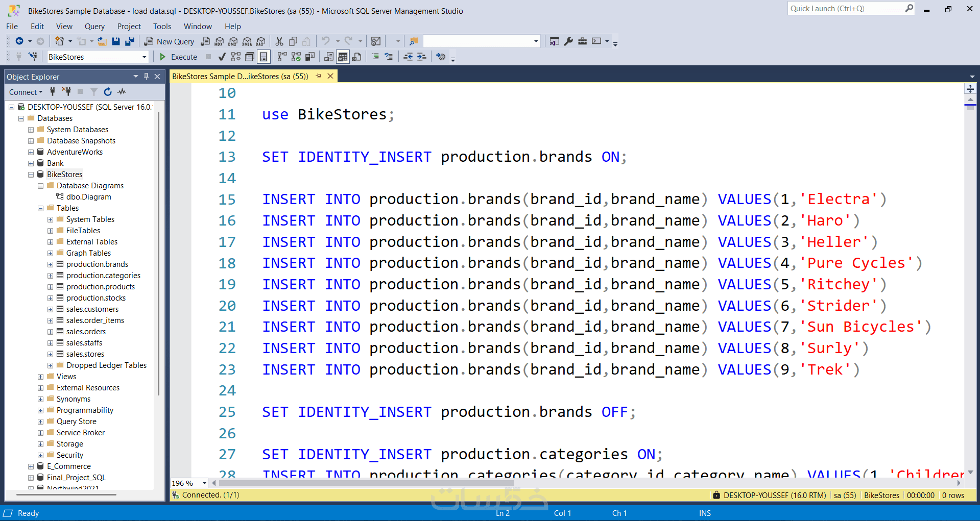The height and width of the screenshot is (521, 980).
Task: Open the Toolbox briefcase icon
Action: [582, 41]
